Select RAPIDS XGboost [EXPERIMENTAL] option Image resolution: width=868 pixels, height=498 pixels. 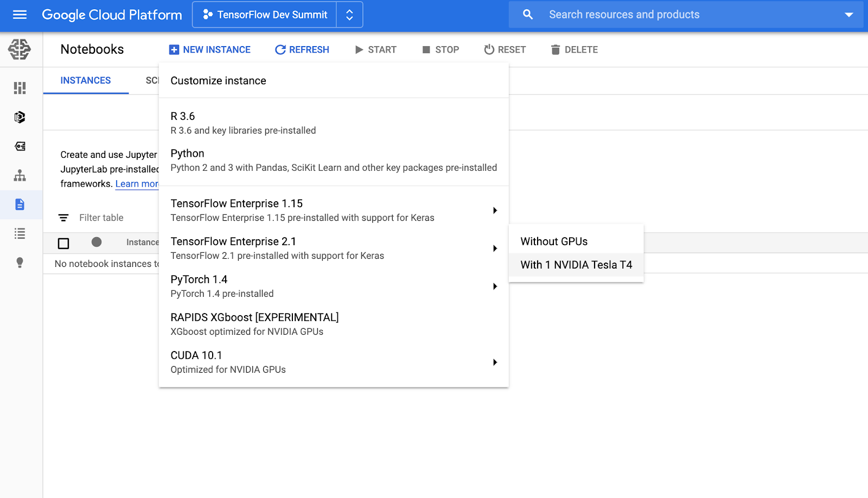click(x=334, y=324)
